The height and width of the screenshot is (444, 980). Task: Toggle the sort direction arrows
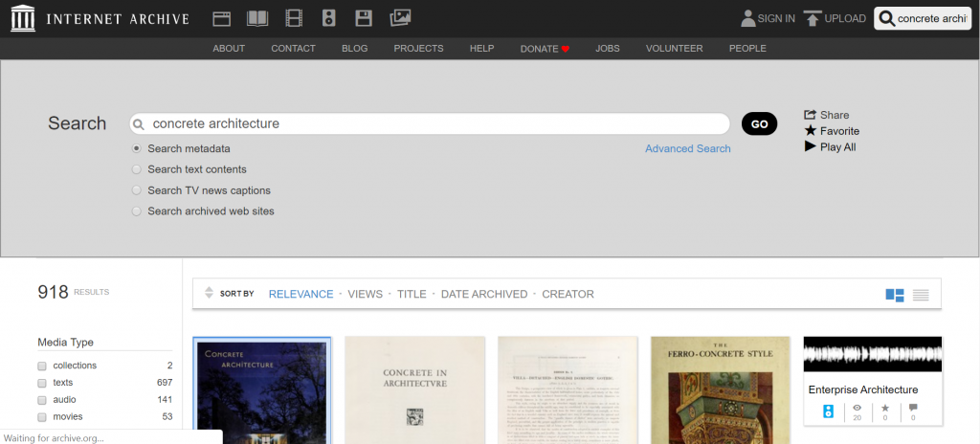click(x=210, y=294)
